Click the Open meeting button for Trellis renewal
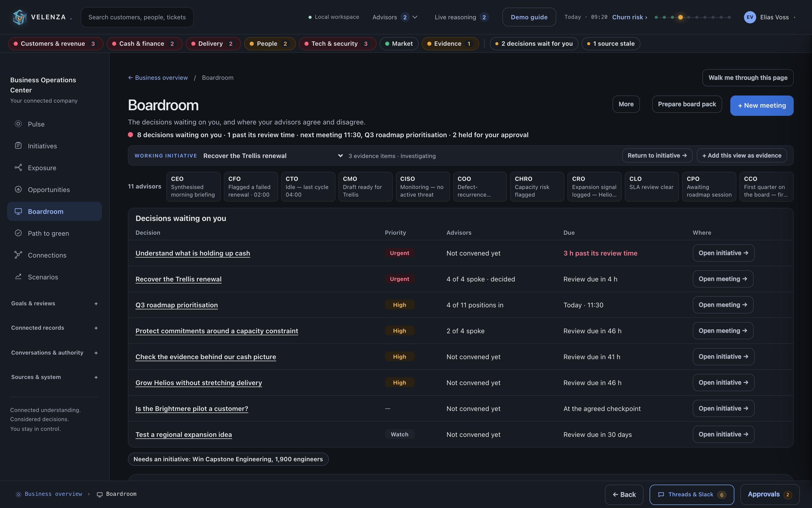 click(723, 279)
